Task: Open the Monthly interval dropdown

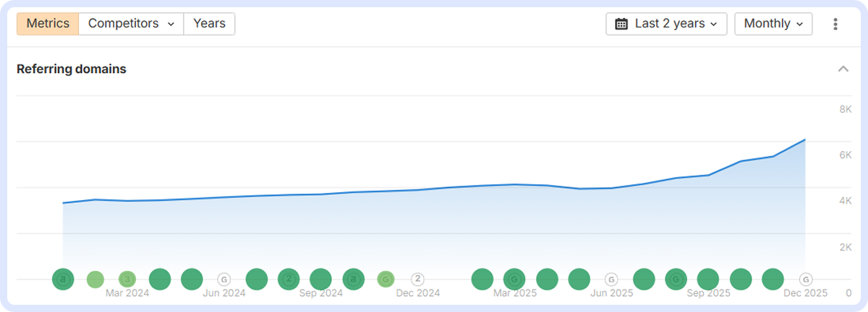Action: point(773,24)
